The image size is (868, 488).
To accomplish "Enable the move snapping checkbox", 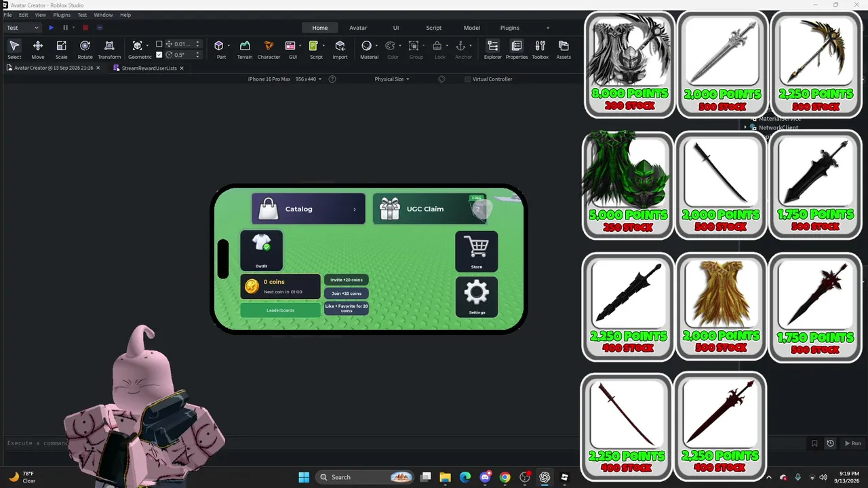I will pos(159,44).
